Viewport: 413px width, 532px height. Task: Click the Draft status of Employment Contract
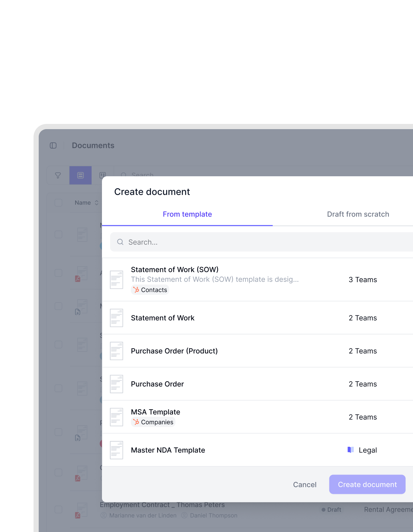[331, 510]
